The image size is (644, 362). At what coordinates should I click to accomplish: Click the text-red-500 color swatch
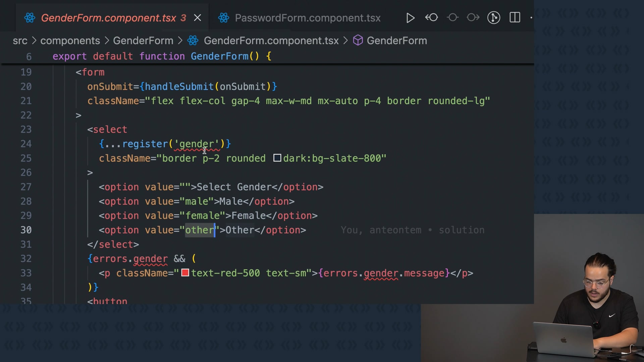185,273
